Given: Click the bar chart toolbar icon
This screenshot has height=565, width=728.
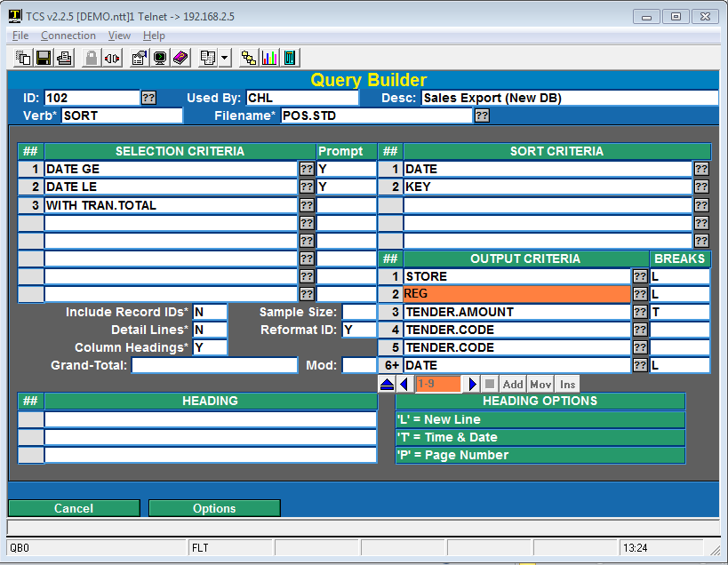Looking at the screenshot, I should click(270, 59).
